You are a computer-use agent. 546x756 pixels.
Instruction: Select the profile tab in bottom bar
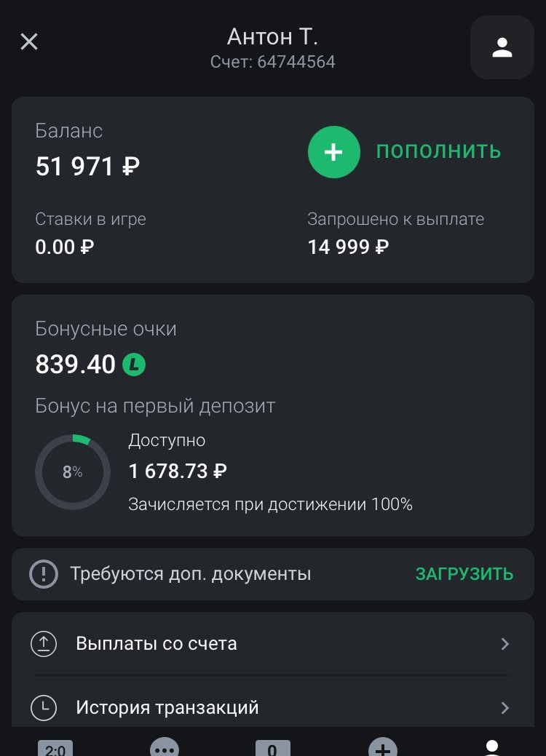point(492,747)
